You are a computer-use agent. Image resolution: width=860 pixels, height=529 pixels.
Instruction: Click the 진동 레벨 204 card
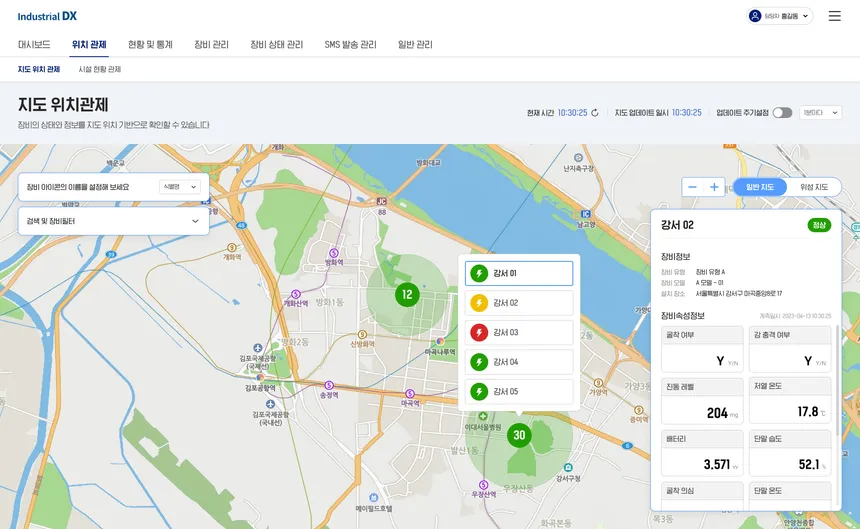[702, 401]
